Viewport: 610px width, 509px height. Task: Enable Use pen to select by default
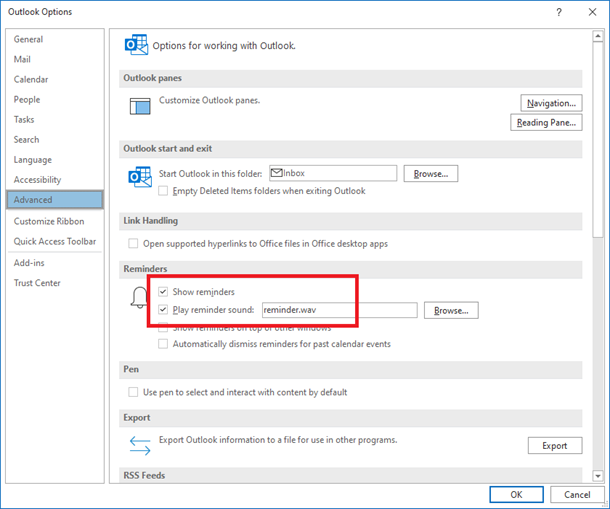(133, 392)
